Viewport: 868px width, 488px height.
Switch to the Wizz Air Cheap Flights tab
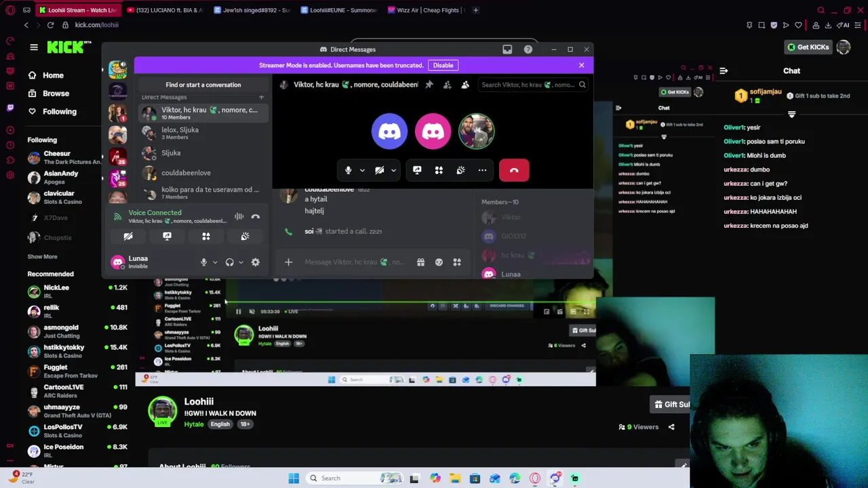pos(427,10)
